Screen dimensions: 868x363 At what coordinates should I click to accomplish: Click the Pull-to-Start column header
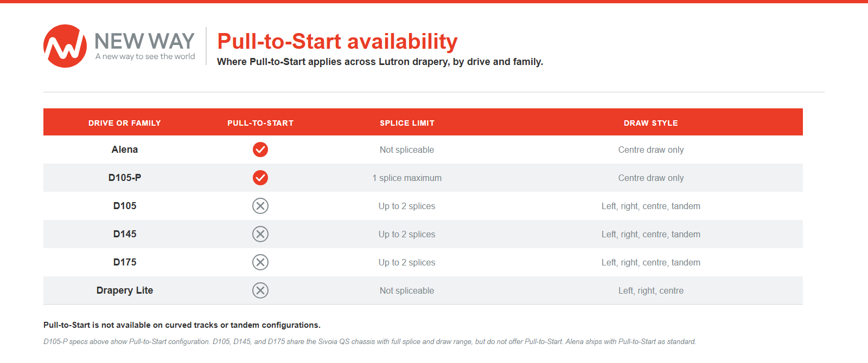[x=260, y=123]
